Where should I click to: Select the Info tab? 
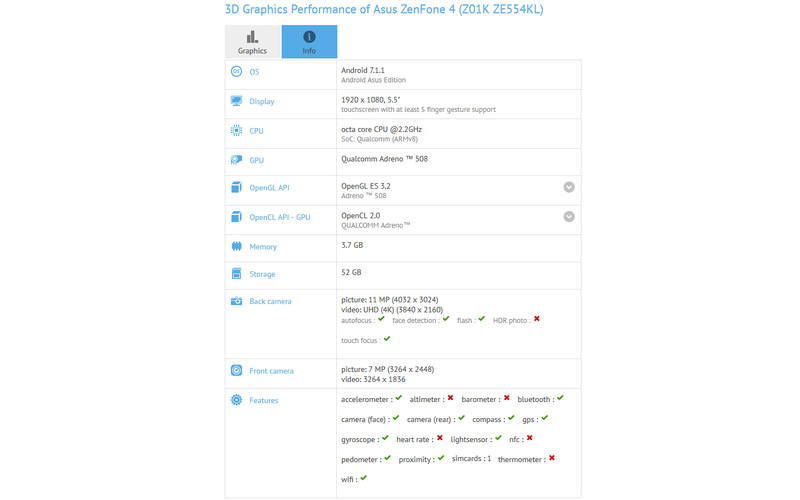[309, 42]
